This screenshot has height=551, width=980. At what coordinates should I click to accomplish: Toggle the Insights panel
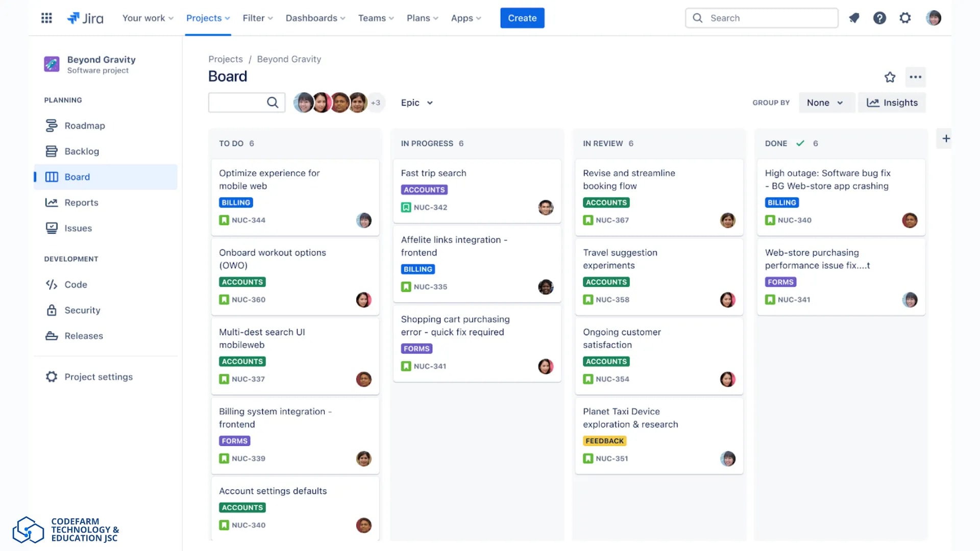pyautogui.click(x=892, y=103)
